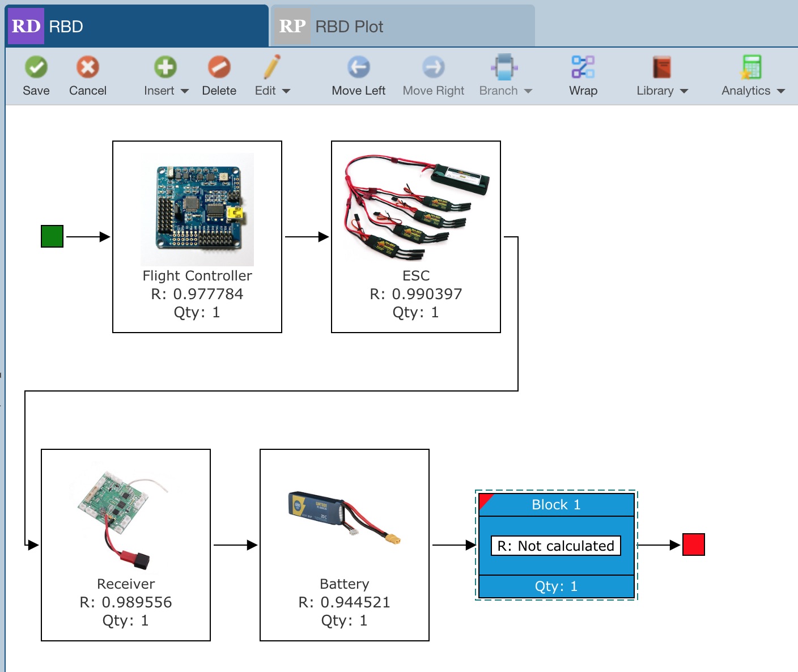Image resolution: width=798 pixels, height=672 pixels.
Task: Select the Battery block
Action: (x=344, y=545)
